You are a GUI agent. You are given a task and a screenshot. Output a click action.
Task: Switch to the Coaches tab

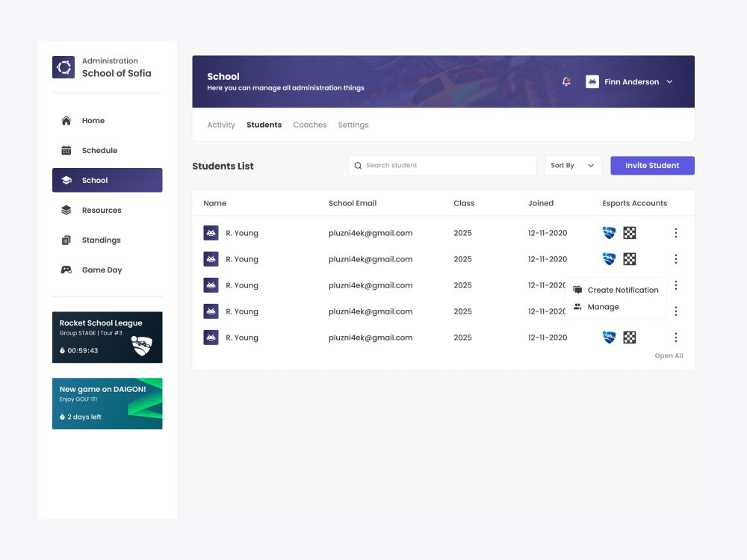tap(309, 125)
